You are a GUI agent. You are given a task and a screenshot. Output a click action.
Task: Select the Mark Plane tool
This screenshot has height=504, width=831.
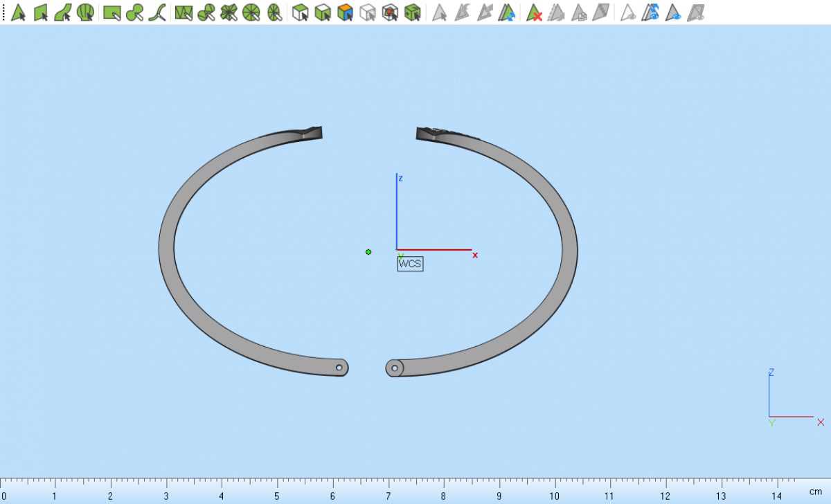pos(41,12)
